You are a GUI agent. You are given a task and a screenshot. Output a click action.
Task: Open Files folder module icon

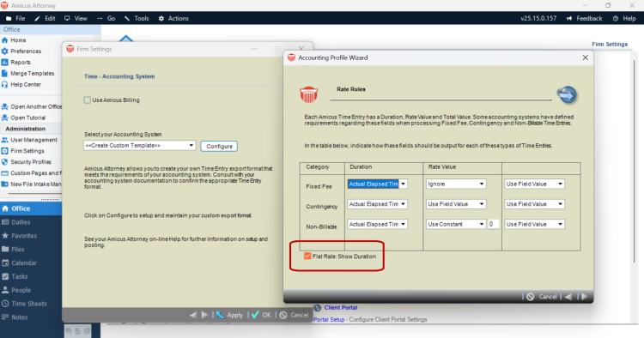pos(5,249)
